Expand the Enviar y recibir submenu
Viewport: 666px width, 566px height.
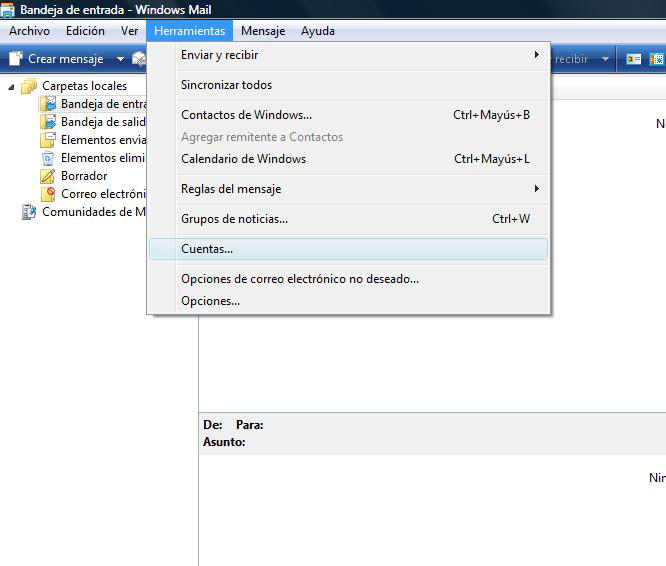348,55
